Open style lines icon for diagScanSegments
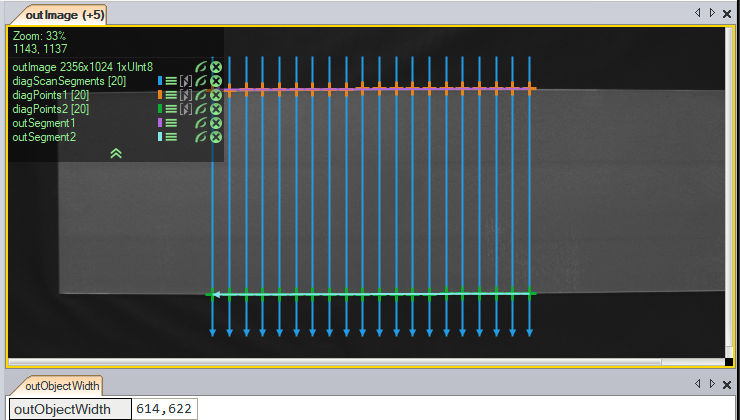 click(x=171, y=81)
